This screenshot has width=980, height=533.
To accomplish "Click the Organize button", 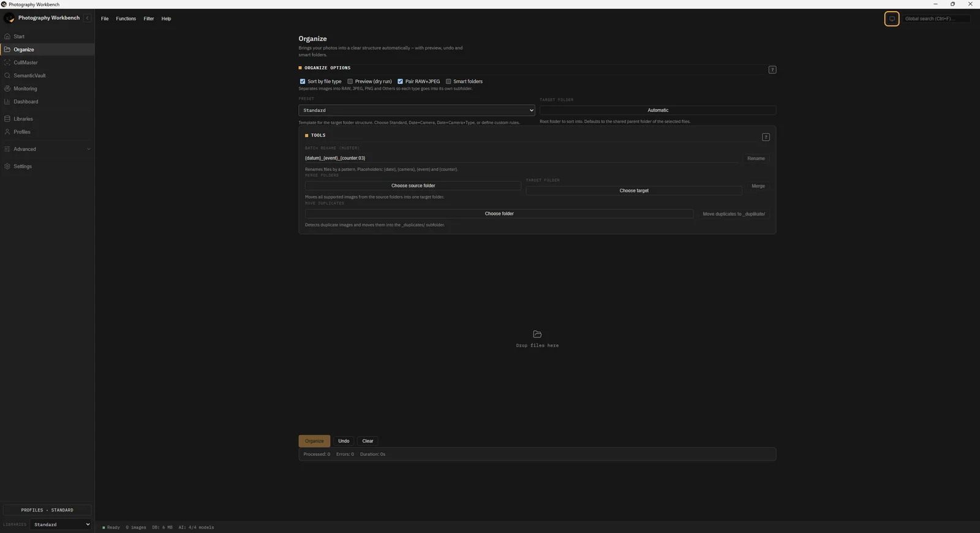I will coord(314,441).
